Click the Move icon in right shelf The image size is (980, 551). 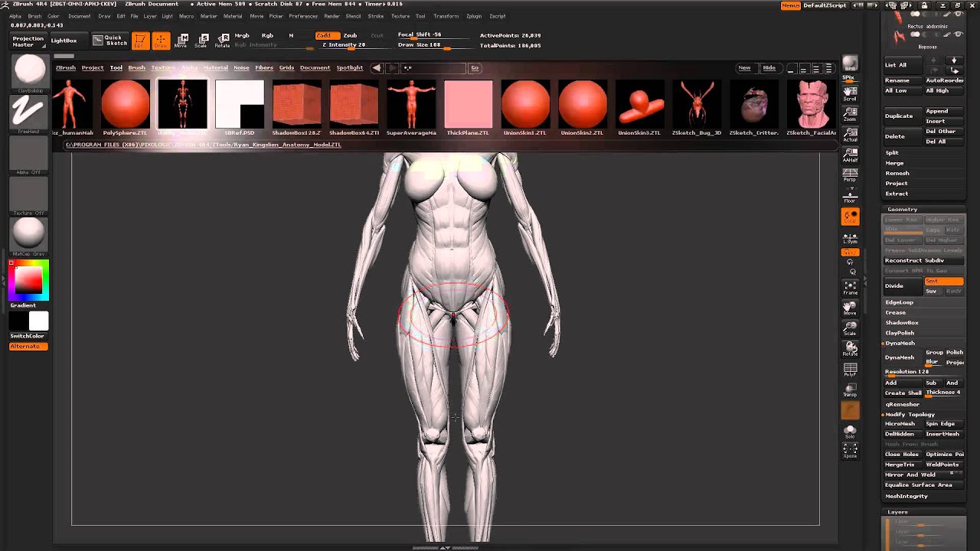[850, 308]
